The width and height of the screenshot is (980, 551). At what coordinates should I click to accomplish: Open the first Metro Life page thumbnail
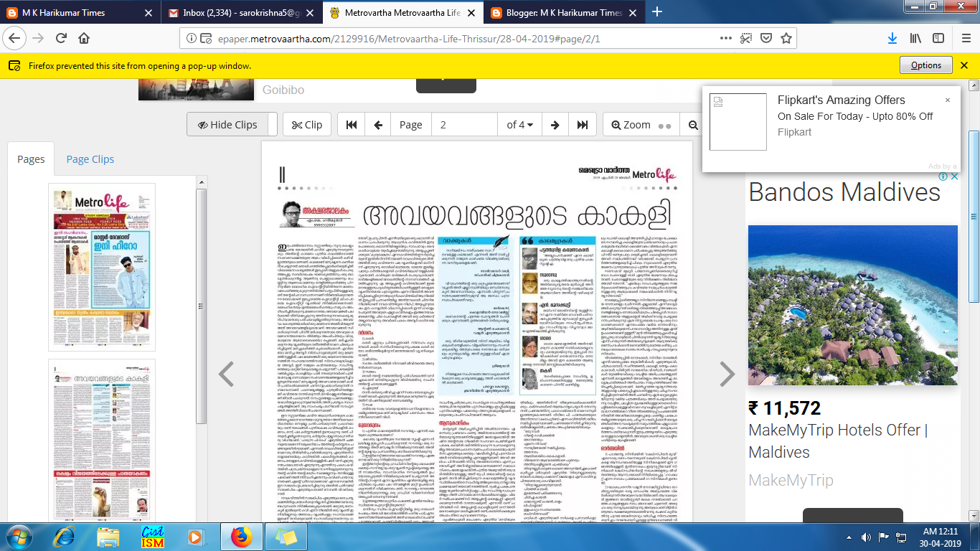tap(102, 267)
